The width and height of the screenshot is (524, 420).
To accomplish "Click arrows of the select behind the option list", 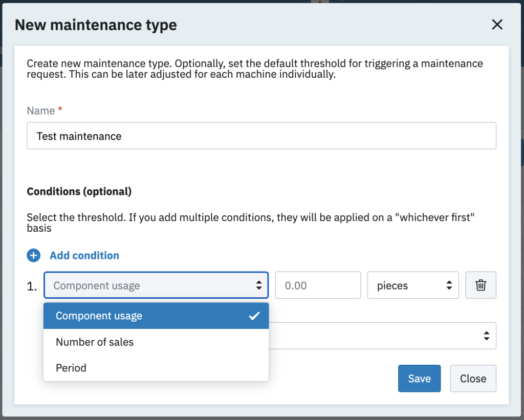I will coord(486,336).
